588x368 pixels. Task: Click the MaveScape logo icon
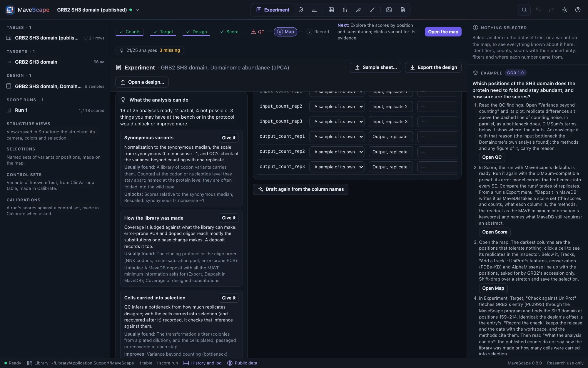10,10
